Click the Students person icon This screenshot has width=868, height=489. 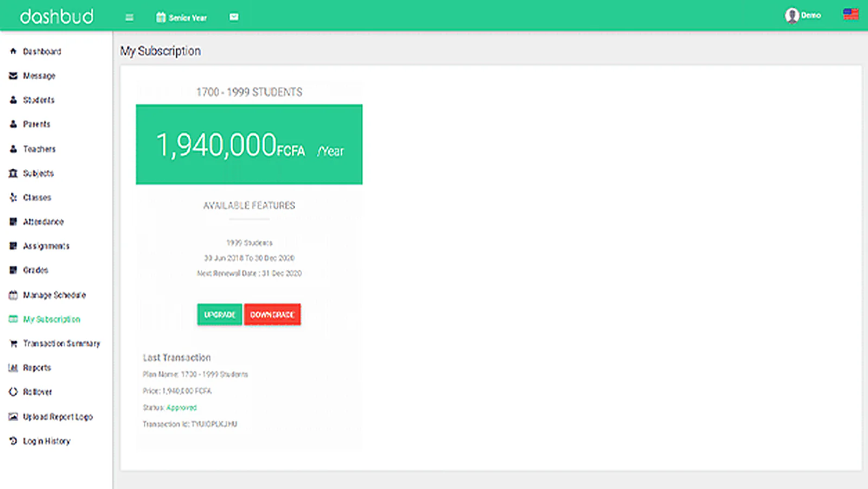coord(13,100)
